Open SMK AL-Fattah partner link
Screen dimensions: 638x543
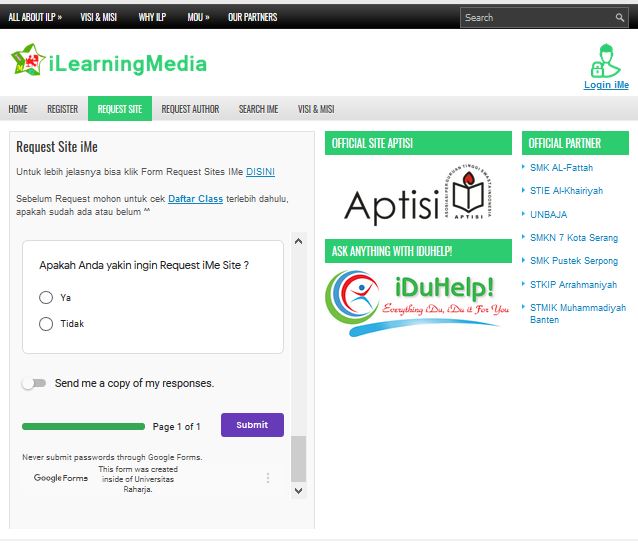click(561, 168)
